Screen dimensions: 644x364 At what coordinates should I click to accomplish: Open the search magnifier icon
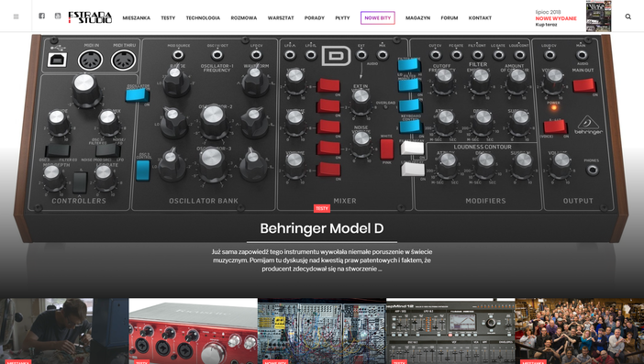[x=628, y=17]
